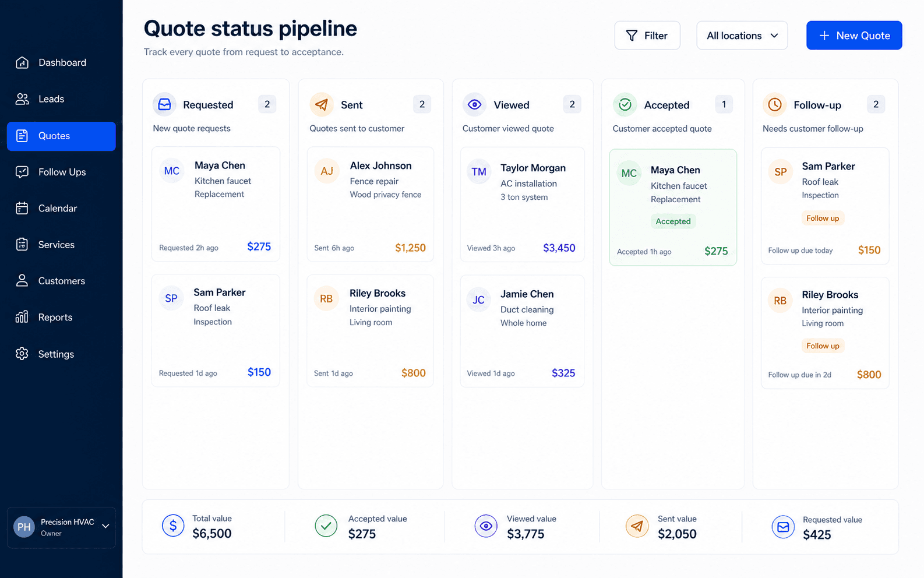The width and height of the screenshot is (924, 578).
Task: Click the $425 requested value figure
Action: tap(817, 534)
